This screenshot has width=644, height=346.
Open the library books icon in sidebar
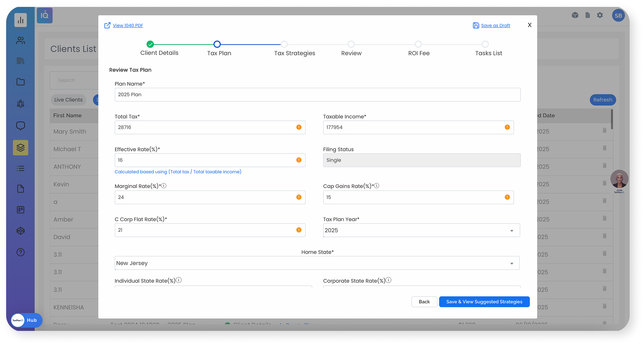point(21,61)
